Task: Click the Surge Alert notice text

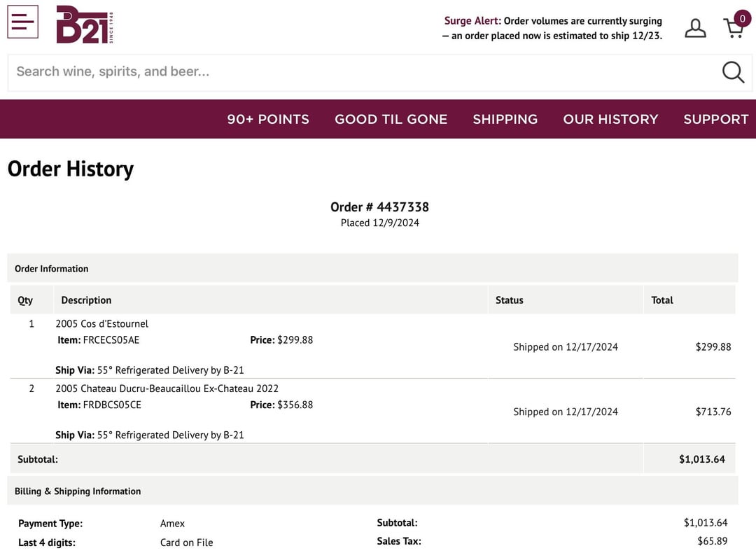Action: pyautogui.click(x=552, y=28)
